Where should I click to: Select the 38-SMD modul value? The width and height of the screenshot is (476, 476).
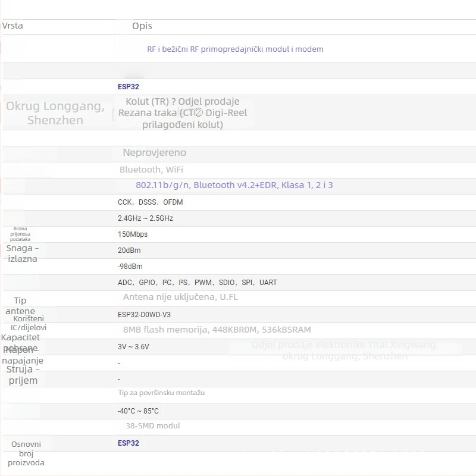click(153, 425)
